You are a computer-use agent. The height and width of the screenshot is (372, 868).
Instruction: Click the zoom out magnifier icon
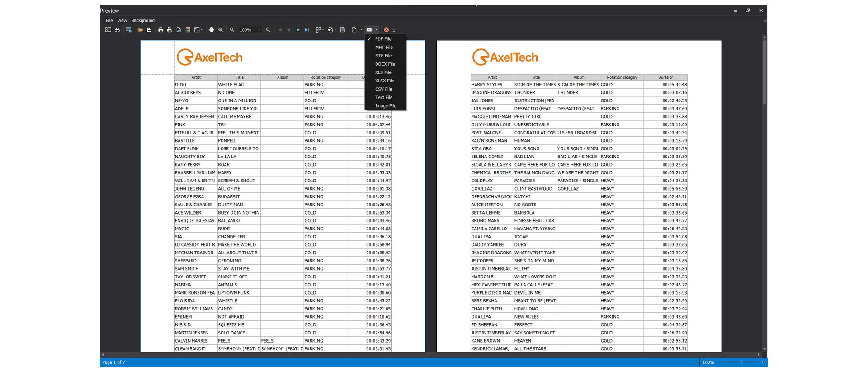click(232, 30)
